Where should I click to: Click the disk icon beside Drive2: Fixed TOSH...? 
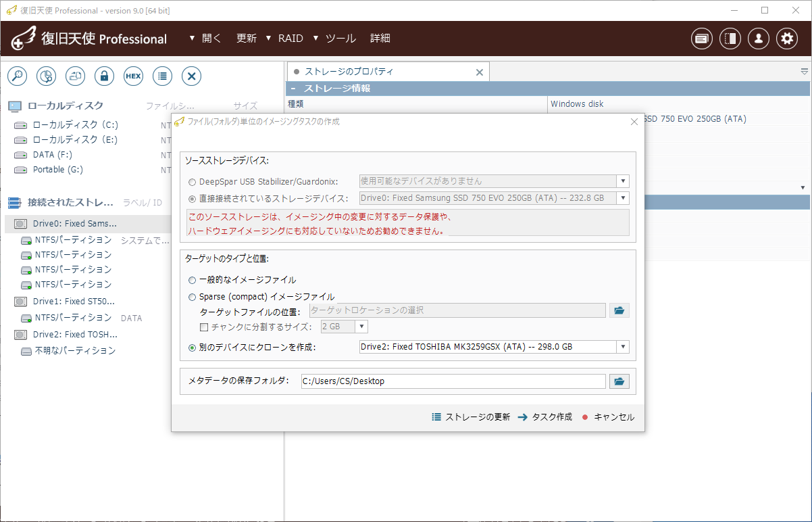point(21,335)
